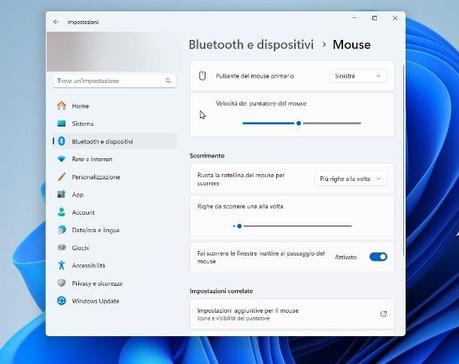Screen dimensions: 459x364
Task: Go to Bluetooth e dispositivi breadcrumb
Action: click(x=251, y=44)
